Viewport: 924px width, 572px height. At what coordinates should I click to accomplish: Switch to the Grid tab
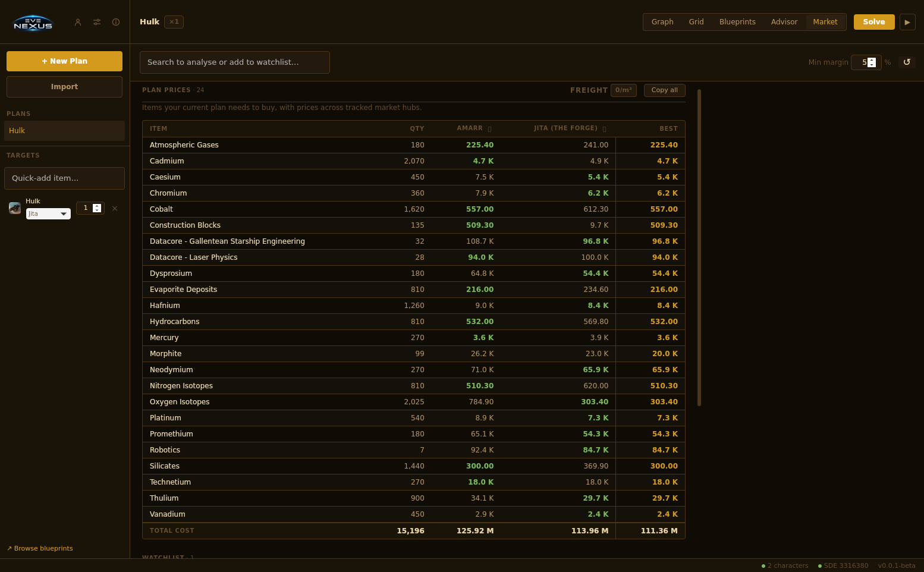point(696,22)
